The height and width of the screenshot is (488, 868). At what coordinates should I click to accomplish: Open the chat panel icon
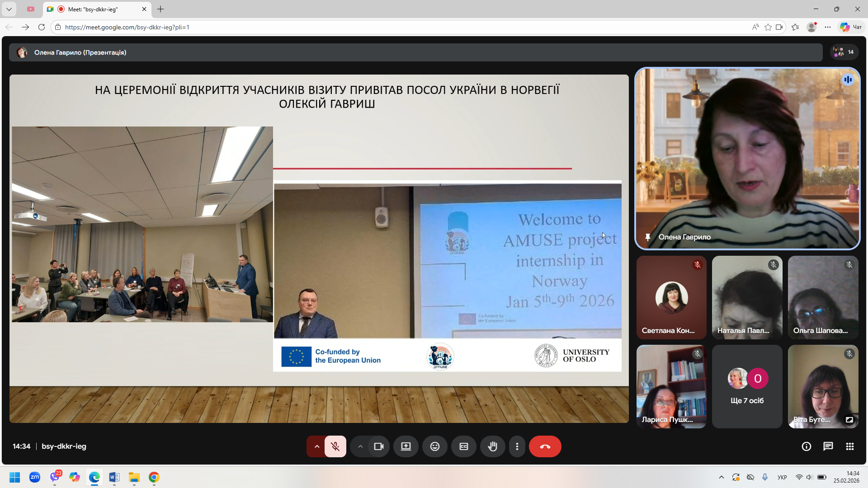coord(828,446)
